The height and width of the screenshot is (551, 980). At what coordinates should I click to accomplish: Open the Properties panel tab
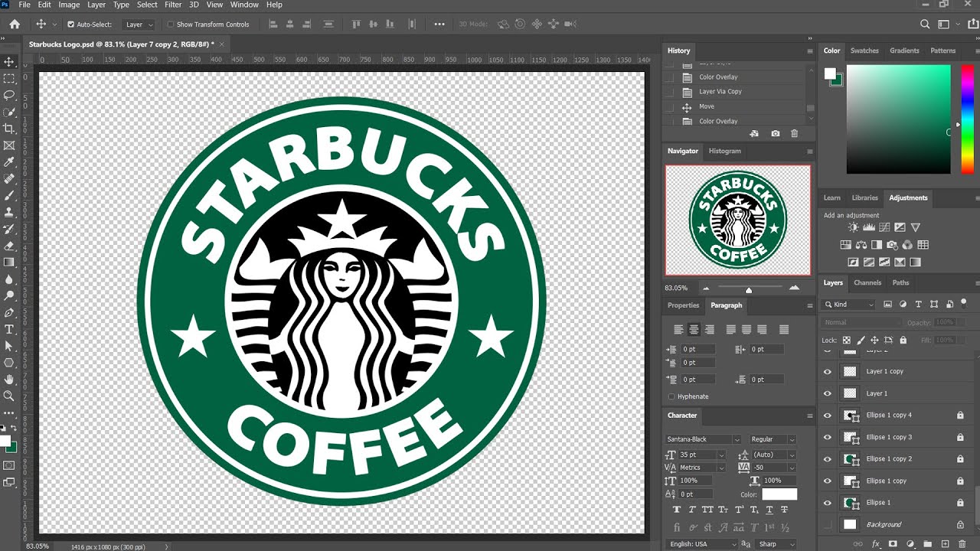coord(683,305)
